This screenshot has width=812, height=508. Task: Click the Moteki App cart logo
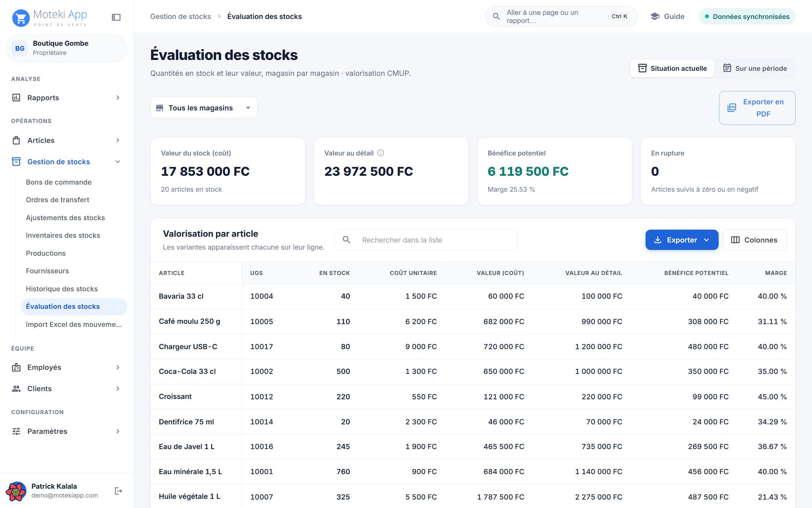pos(21,18)
